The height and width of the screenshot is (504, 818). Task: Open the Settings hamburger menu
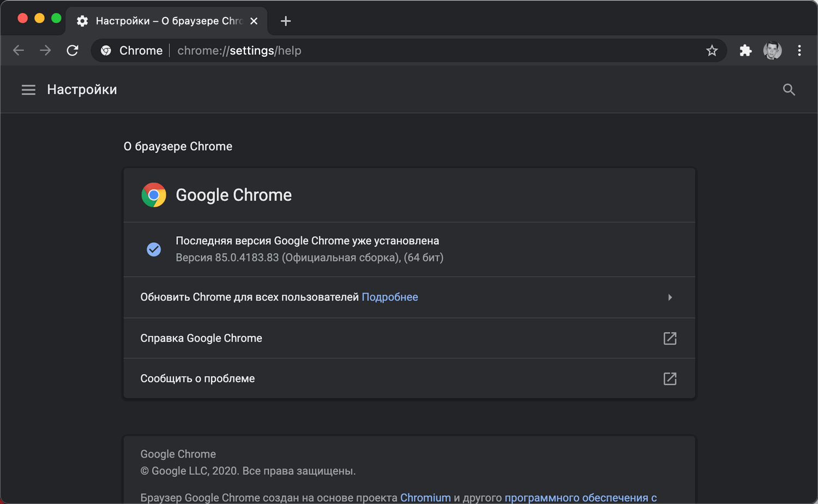[28, 89]
